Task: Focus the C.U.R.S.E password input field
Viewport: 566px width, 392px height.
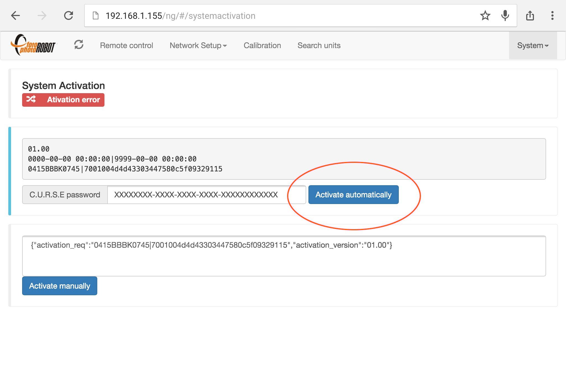Action: (x=206, y=195)
